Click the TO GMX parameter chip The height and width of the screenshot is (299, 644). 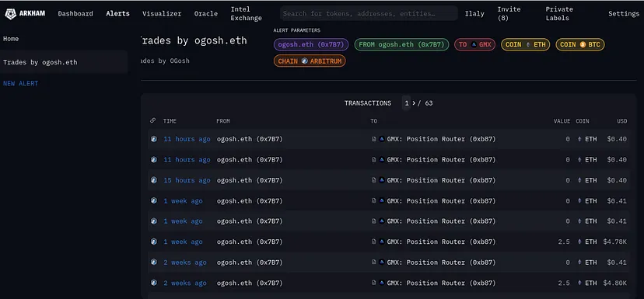(x=474, y=44)
